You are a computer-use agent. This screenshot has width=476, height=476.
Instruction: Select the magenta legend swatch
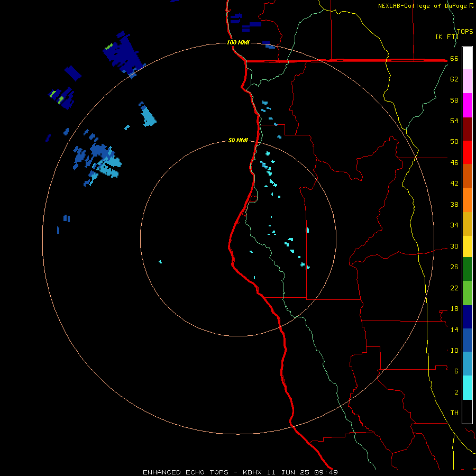467,105
